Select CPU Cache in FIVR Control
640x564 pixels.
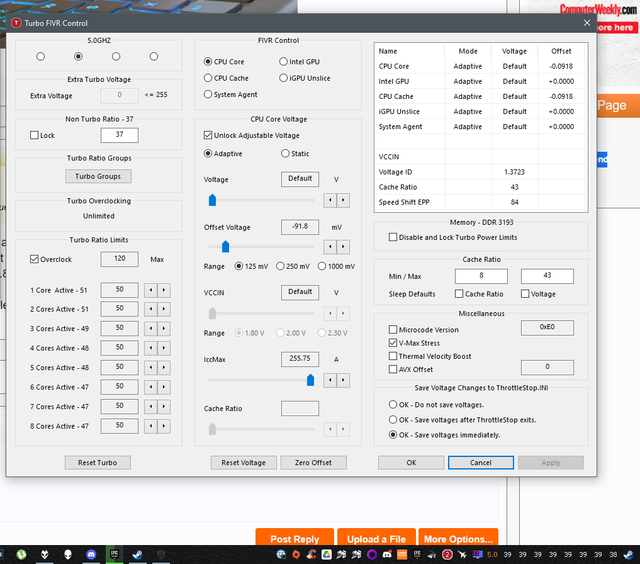click(208, 78)
